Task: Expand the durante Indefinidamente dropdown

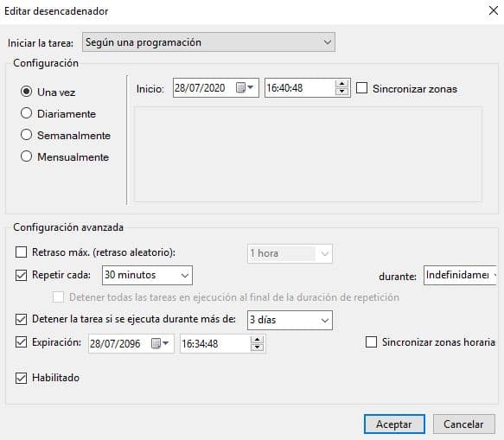Action: coord(460,275)
